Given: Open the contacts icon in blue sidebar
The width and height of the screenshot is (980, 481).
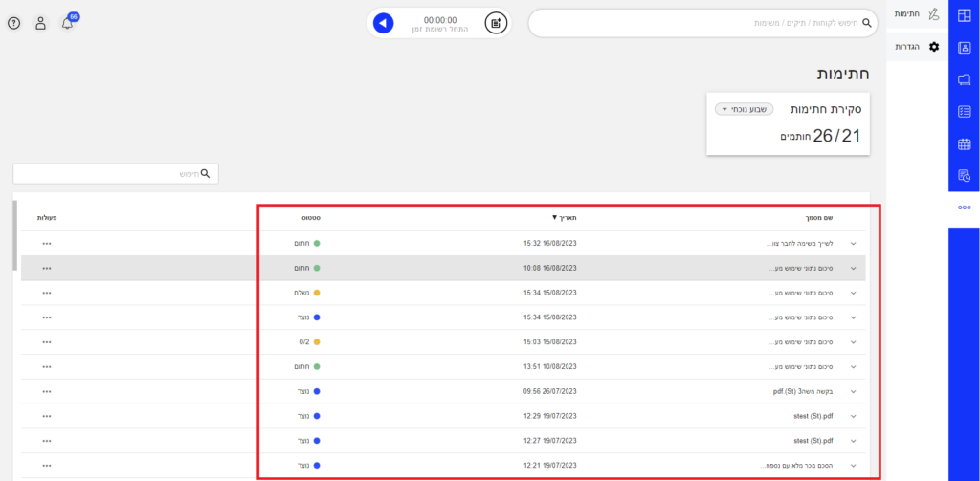Looking at the screenshot, I should pyautogui.click(x=965, y=47).
